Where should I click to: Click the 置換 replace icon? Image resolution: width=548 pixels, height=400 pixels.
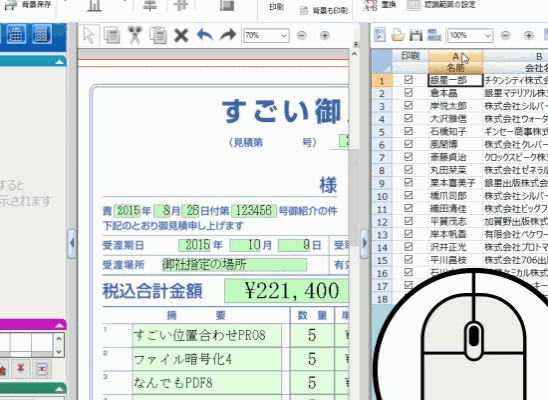point(370,5)
